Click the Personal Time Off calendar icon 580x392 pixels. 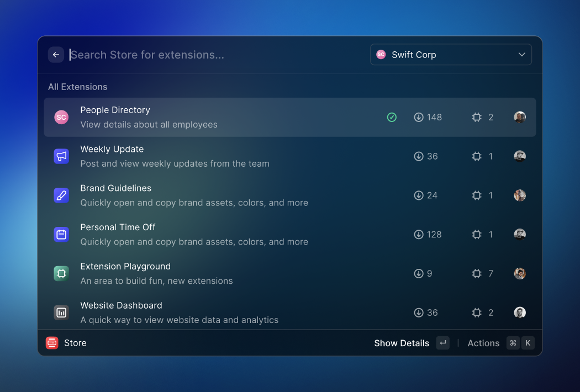61,235
